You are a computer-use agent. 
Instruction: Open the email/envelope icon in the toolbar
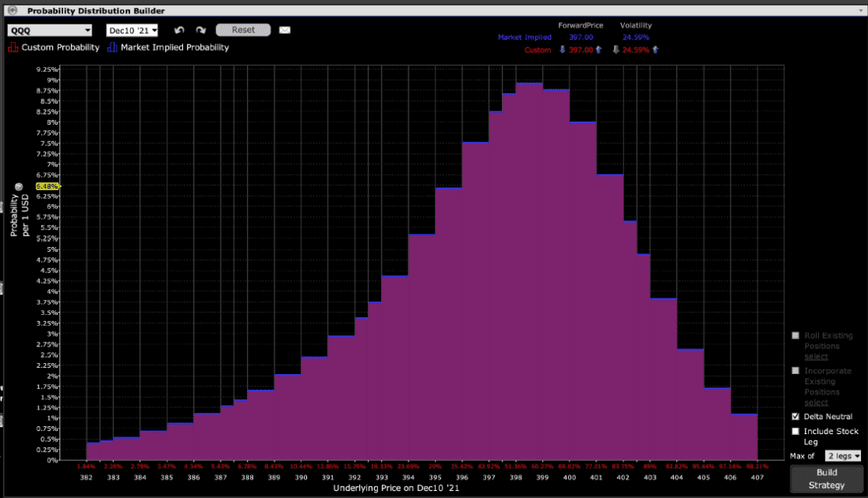coord(285,31)
